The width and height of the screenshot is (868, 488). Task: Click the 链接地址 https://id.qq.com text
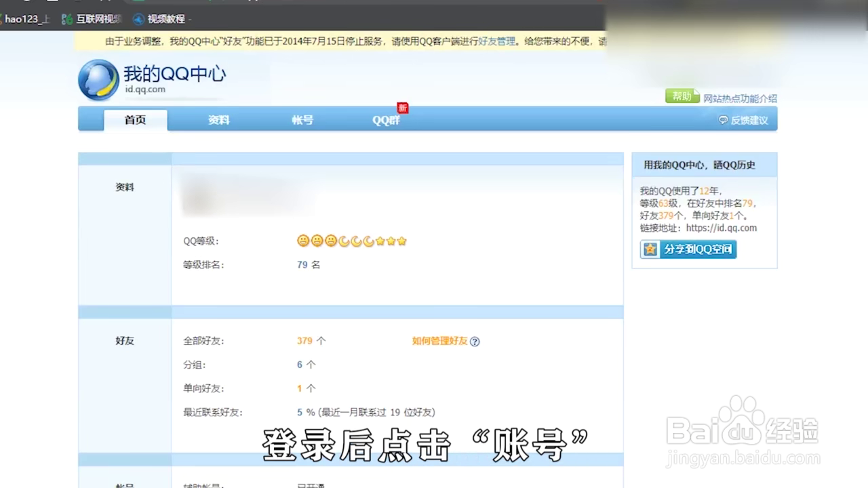coord(698,228)
